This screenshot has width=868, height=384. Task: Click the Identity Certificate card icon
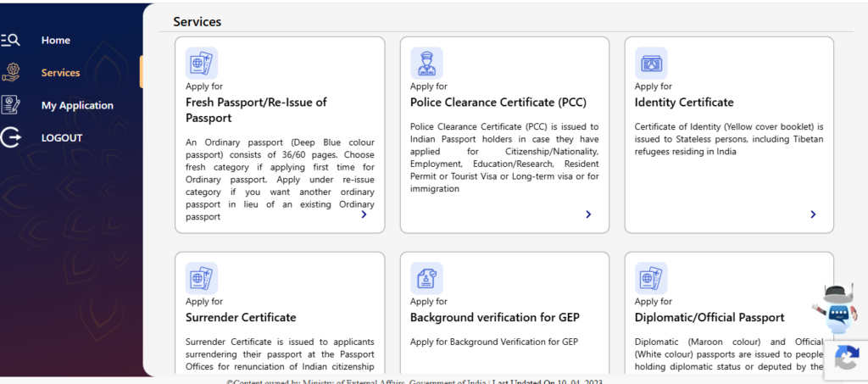[x=651, y=64]
